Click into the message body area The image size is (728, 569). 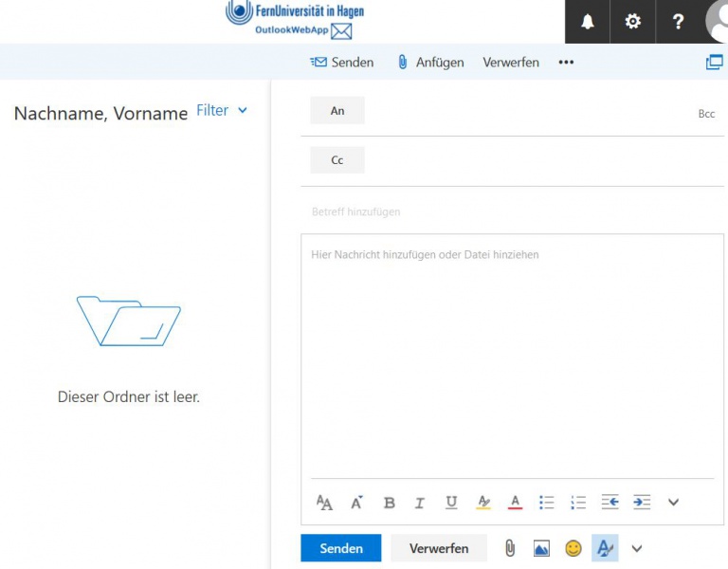pyautogui.click(x=512, y=358)
